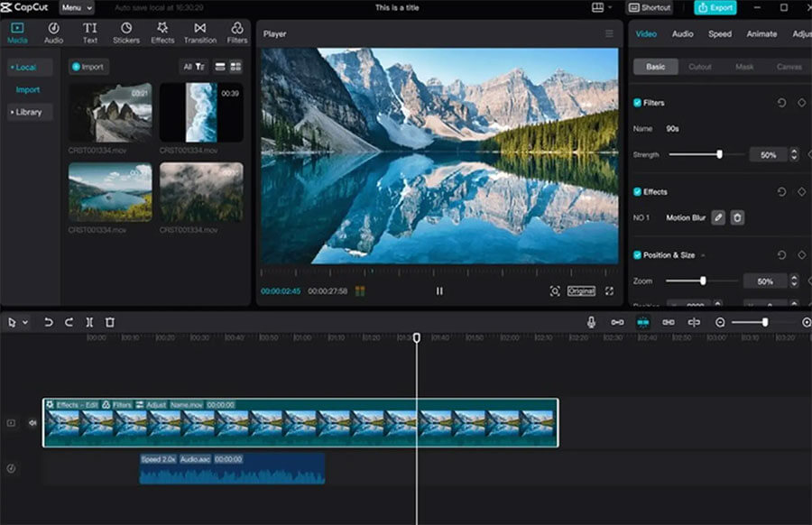Open the layout switcher icon dropdown
The height and width of the screenshot is (525, 812).
601,7
